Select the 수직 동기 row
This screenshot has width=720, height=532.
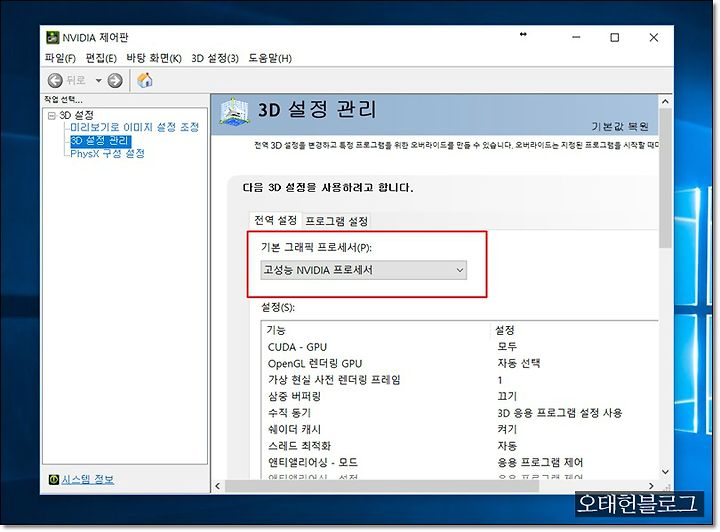(459, 413)
